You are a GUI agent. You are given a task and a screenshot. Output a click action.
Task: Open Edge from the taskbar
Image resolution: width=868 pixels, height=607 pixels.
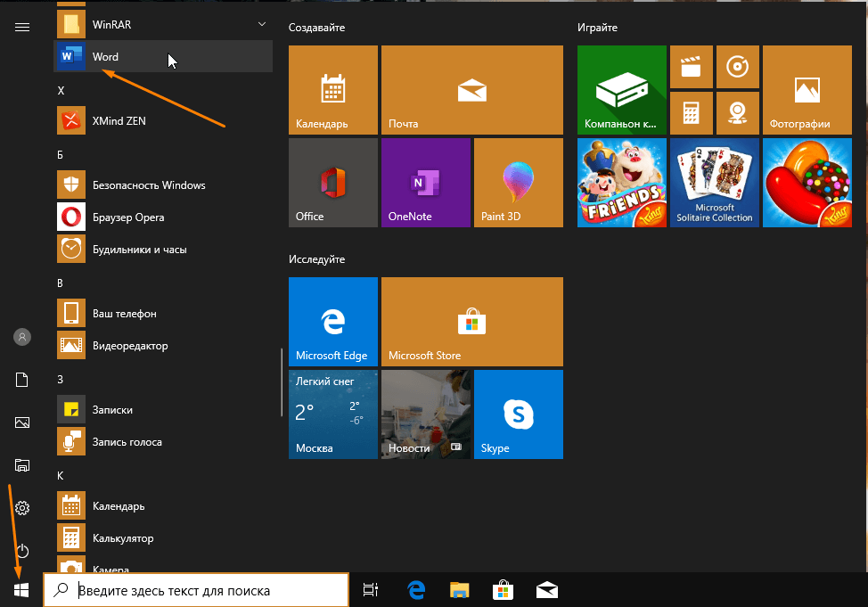click(416, 590)
